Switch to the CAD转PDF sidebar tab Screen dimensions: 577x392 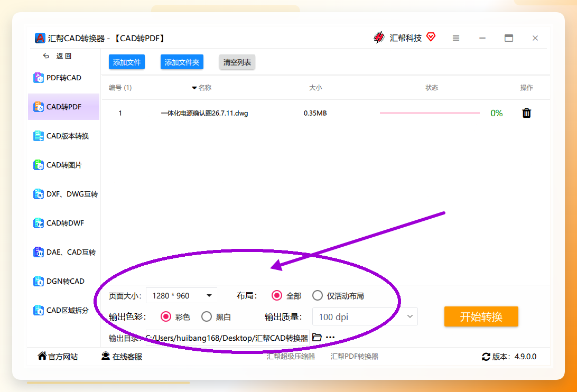(x=63, y=107)
